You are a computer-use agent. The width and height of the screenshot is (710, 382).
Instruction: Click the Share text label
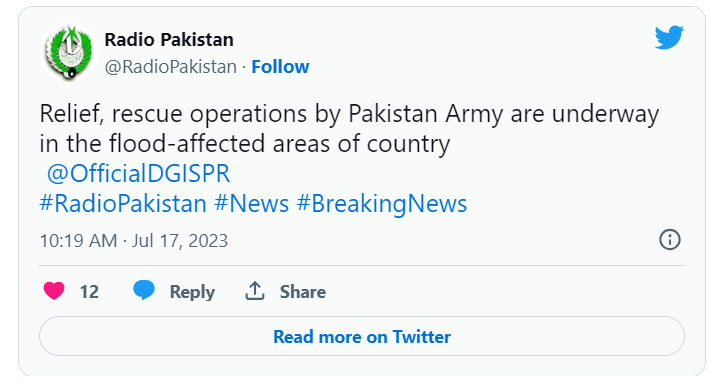(x=302, y=292)
